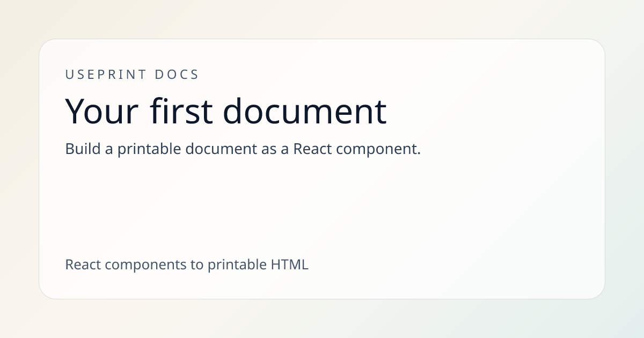Click the 'USEPRINT DOCS' label text

[132, 75]
